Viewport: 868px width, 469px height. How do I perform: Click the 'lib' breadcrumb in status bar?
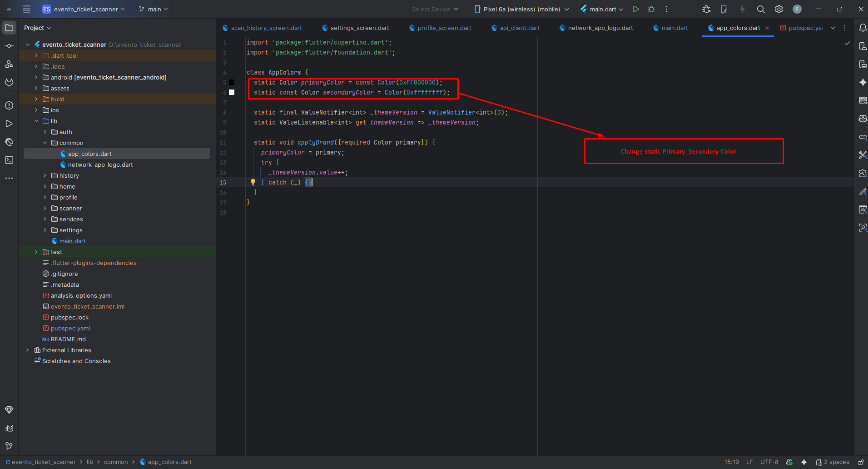[90, 462]
